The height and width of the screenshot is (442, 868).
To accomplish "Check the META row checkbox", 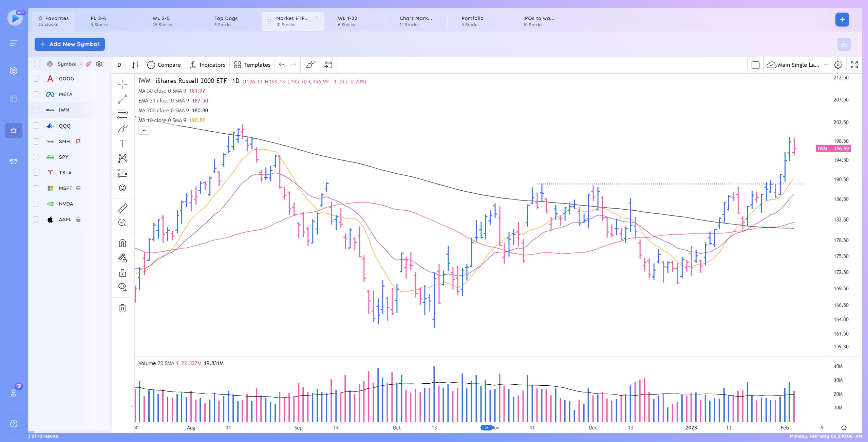I will (36, 94).
